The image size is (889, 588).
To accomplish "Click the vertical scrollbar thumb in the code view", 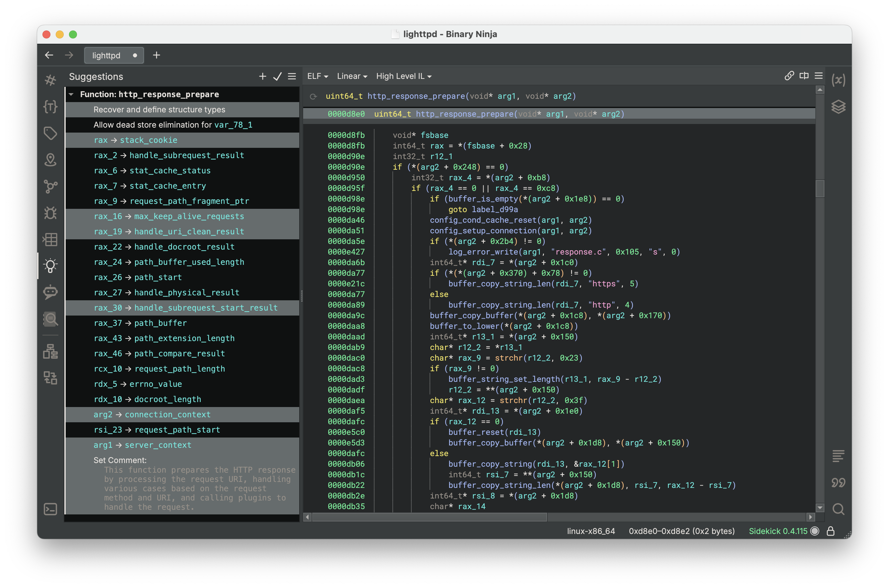I will tap(820, 189).
